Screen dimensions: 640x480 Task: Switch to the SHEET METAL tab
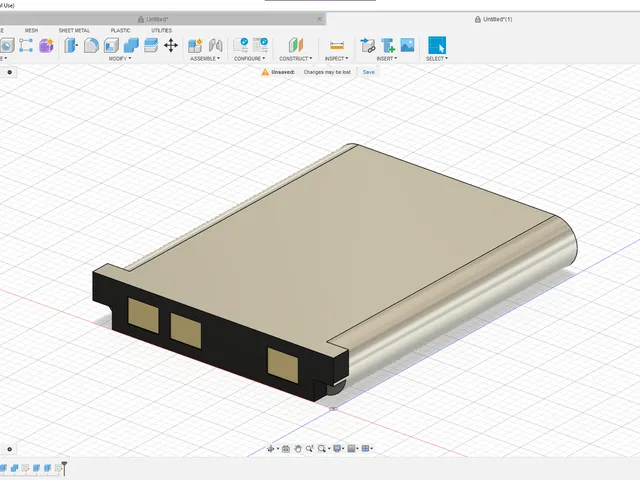pos(74,31)
